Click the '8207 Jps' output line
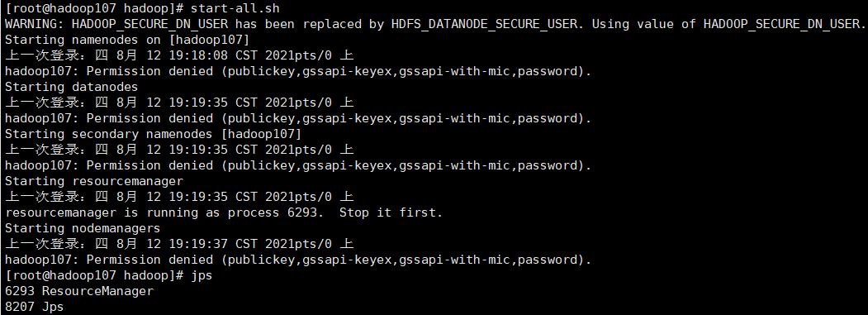 point(35,307)
